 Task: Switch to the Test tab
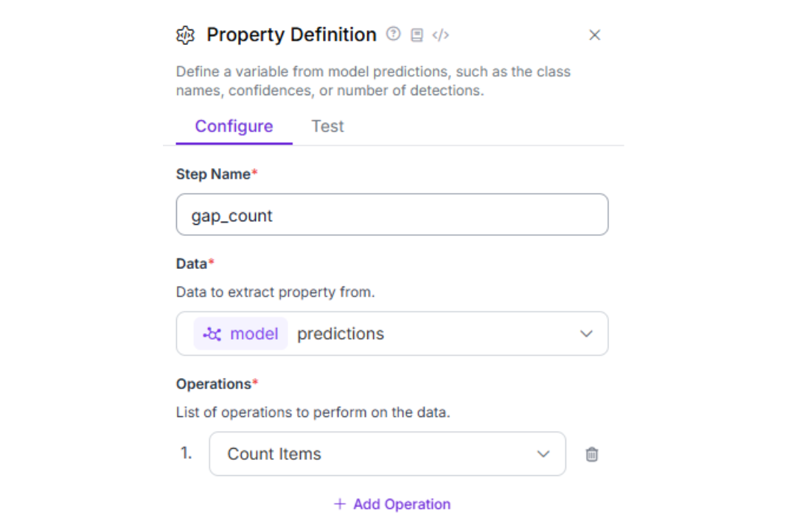point(327,126)
